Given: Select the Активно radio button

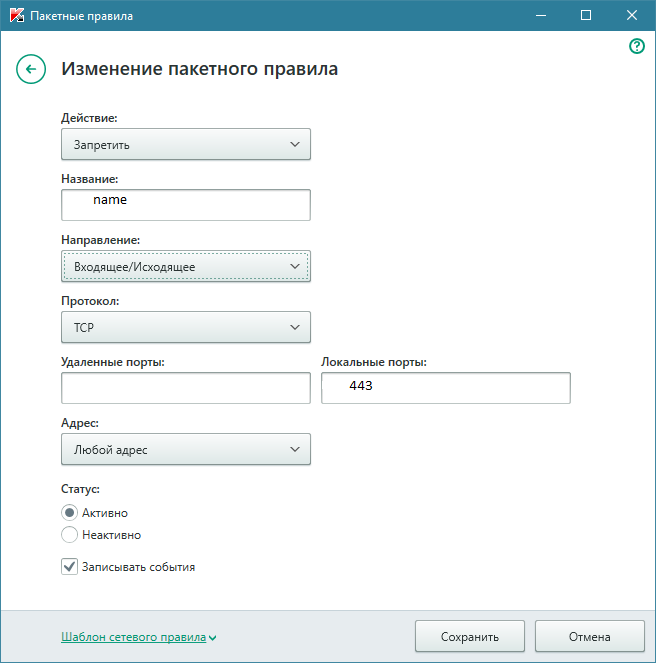Looking at the screenshot, I should click(70, 513).
